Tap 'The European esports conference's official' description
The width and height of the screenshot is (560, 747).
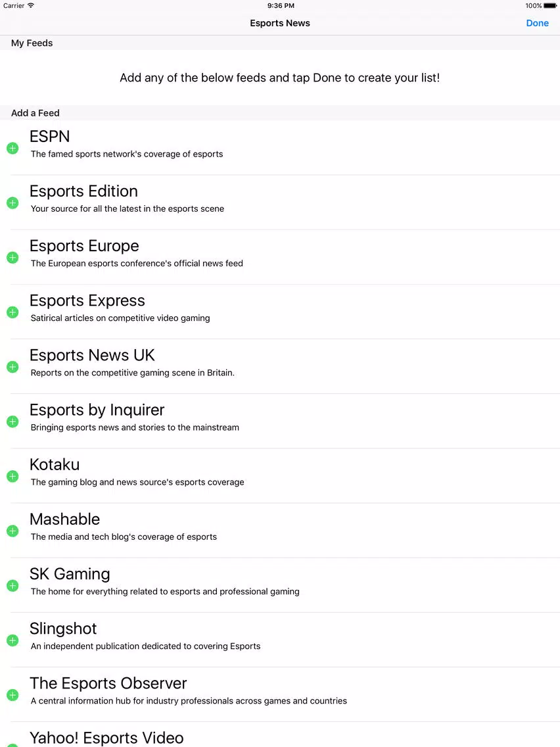coord(137,264)
